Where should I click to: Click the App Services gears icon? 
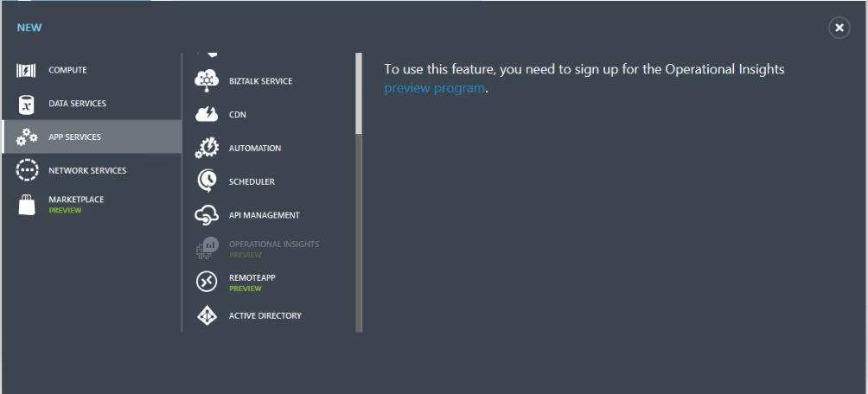coord(27,137)
